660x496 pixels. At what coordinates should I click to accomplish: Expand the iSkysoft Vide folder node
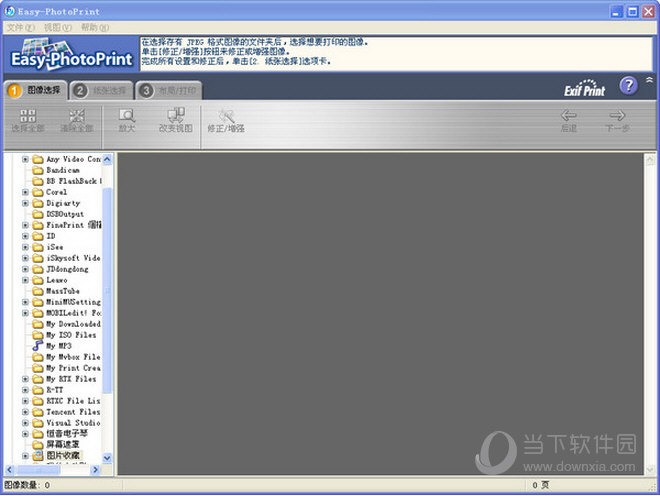coord(25,258)
